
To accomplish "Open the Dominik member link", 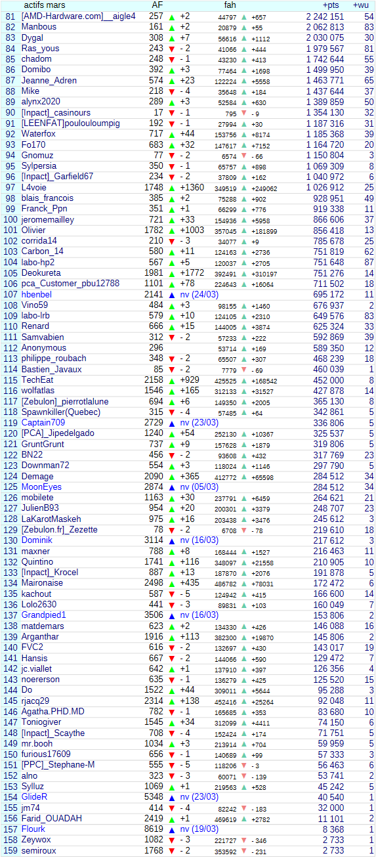I will click(37, 540).
